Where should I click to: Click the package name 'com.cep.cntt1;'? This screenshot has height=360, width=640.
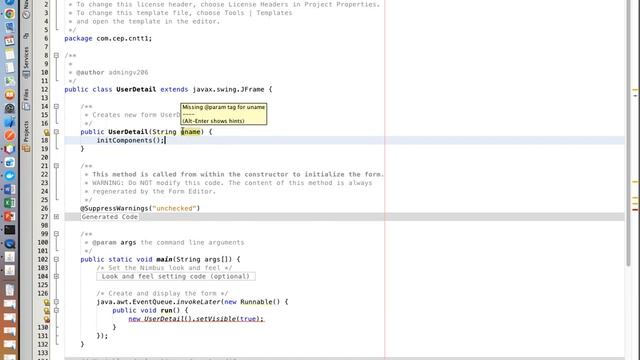[124, 38]
